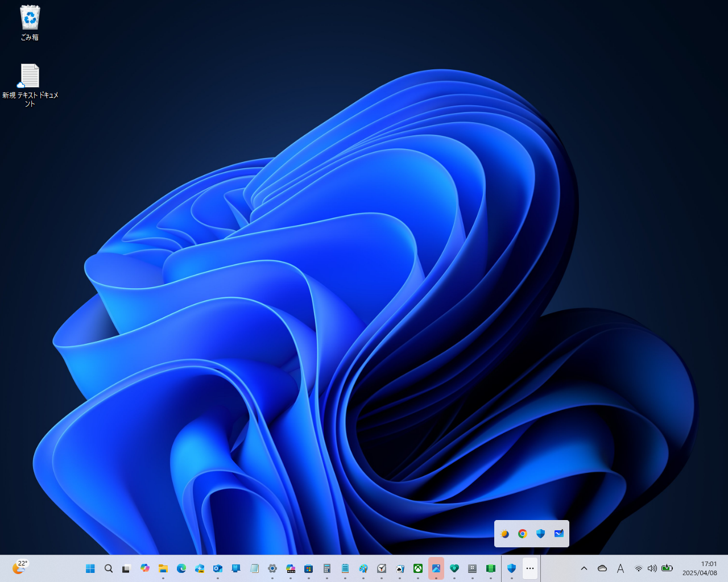Image resolution: width=728 pixels, height=582 pixels.
Task: Launch Xbox app from taskbar
Action: [418, 568]
